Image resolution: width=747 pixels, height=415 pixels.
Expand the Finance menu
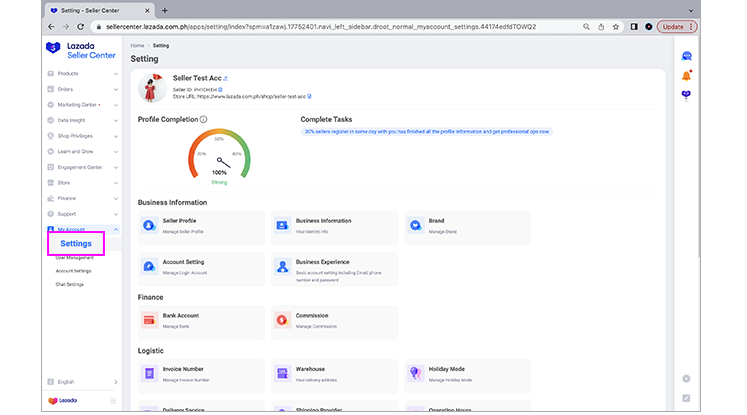click(82, 198)
